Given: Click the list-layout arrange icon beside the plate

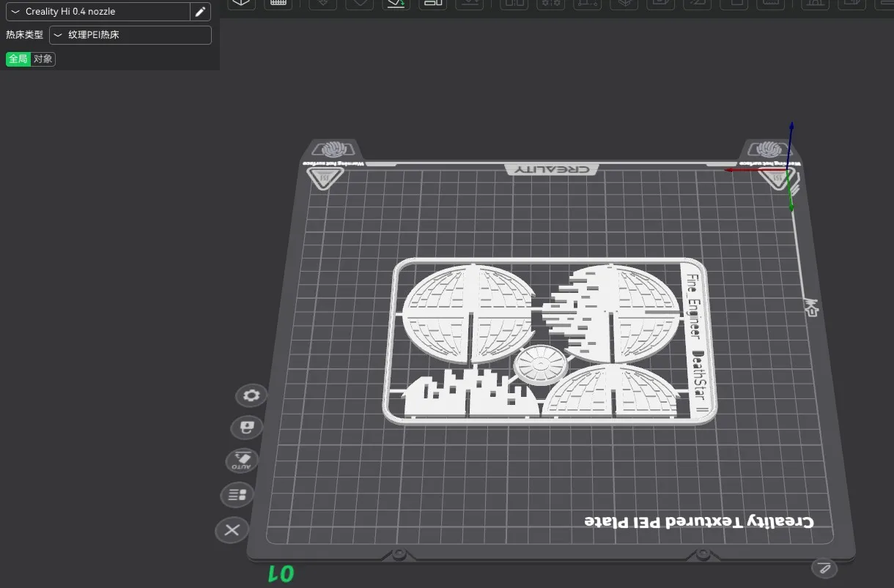Looking at the screenshot, I should click(x=237, y=495).
